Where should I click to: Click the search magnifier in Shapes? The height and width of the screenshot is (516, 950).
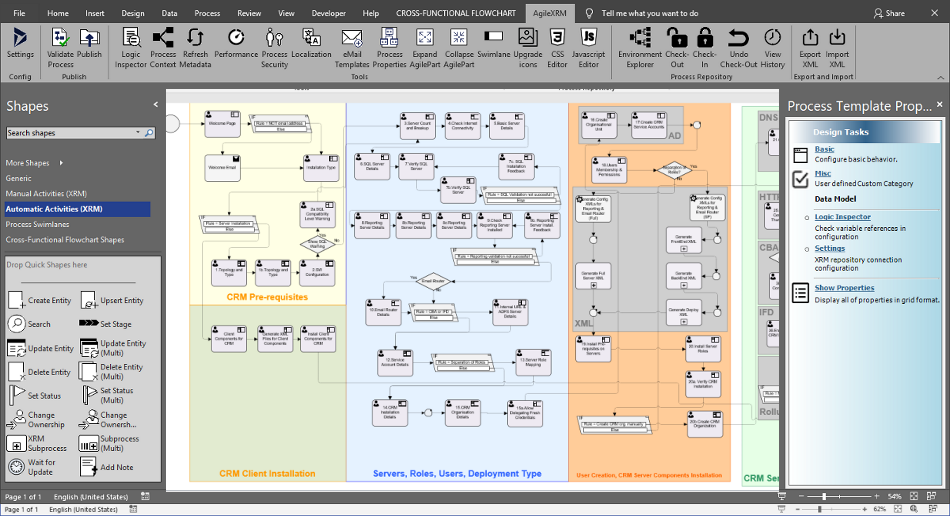point(149,132)
